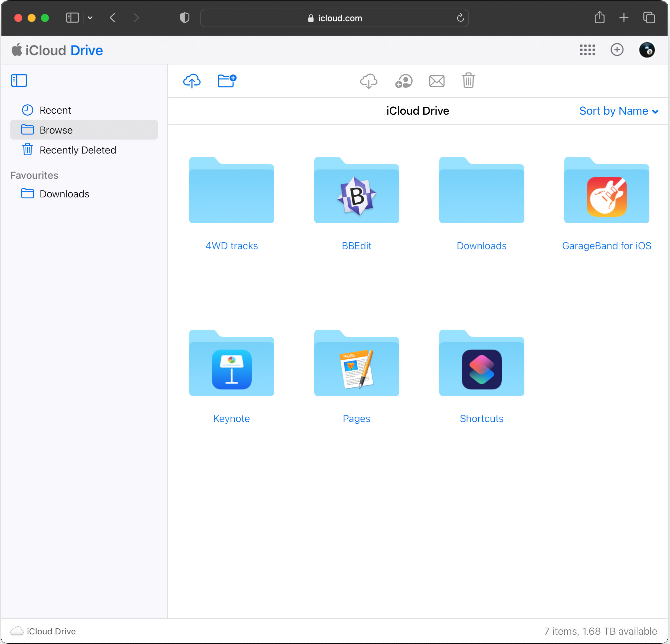Click the Shortcuts folder name

coord(482,418)
